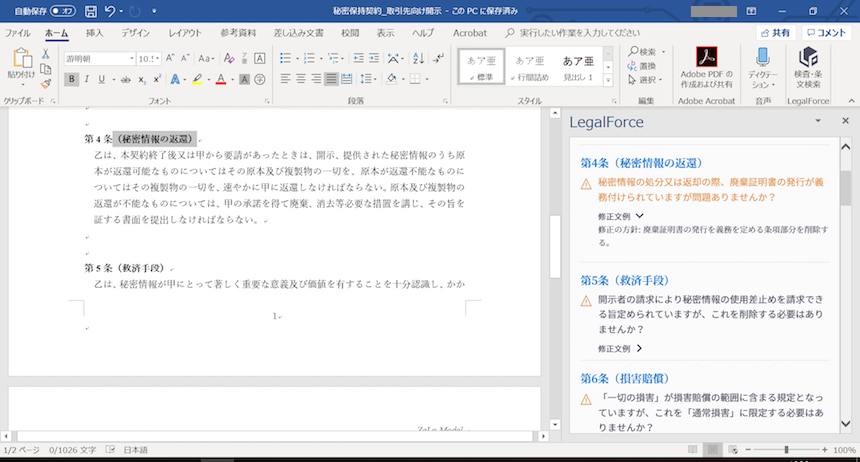Open the font size dropdown

158,58
